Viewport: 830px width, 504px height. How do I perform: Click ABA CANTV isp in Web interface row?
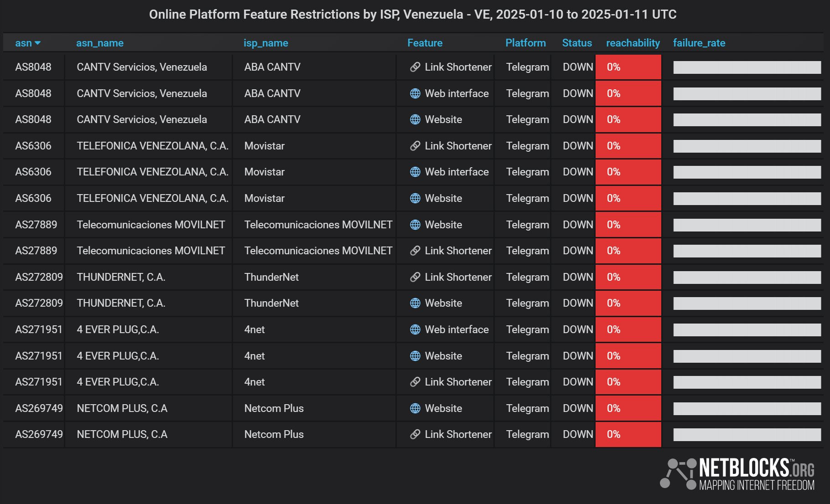click(272, 93)
